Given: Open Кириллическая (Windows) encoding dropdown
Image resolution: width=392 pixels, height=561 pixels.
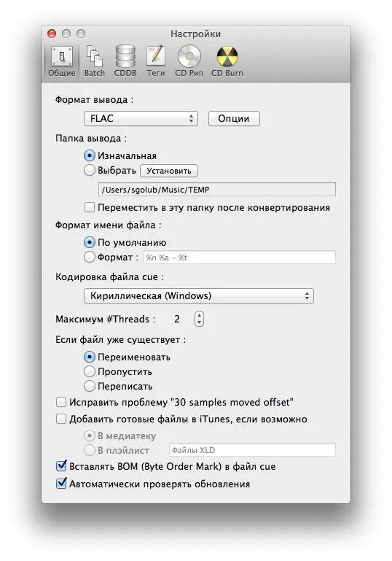Looking at the screenshot, I should pos(199,296).
